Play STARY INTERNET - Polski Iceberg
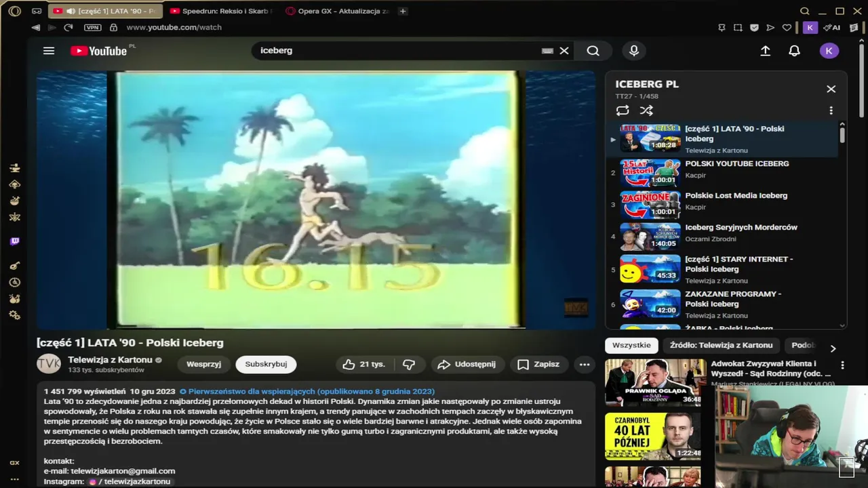Screen dimensions: 868x488 722,270
